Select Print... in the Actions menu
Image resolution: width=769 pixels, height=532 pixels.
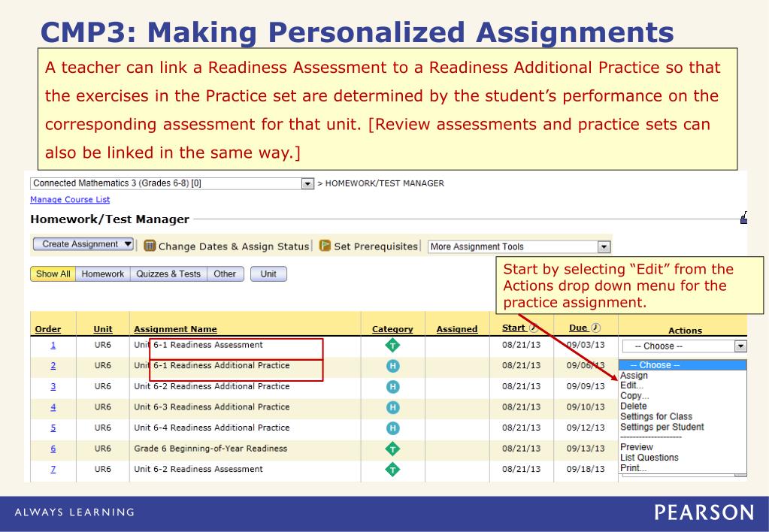click(x=633, y=468)
